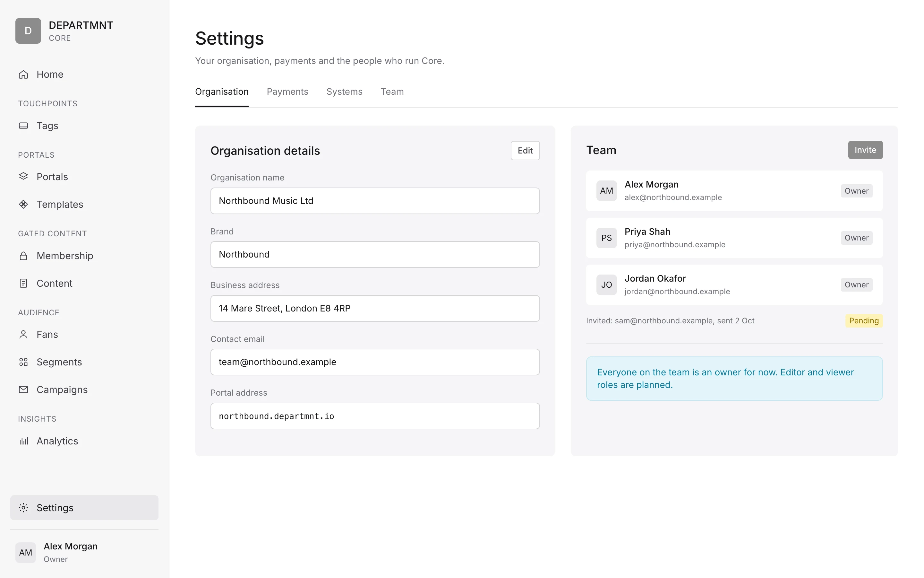Image resolution: width=924 pixels, height=578 pixels.
Task: Click the AM avatar in the sidebar footer
Action: tap(26, 552)
